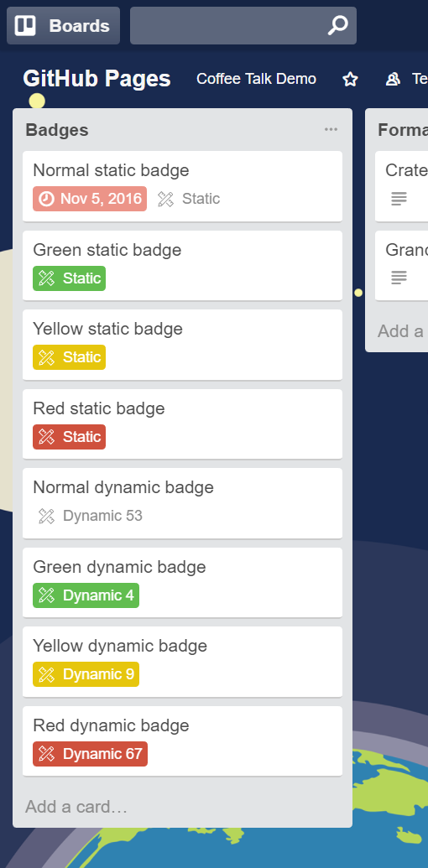Click the green Static badge
This screenshot has width=428, height=868.
(69, 278)
